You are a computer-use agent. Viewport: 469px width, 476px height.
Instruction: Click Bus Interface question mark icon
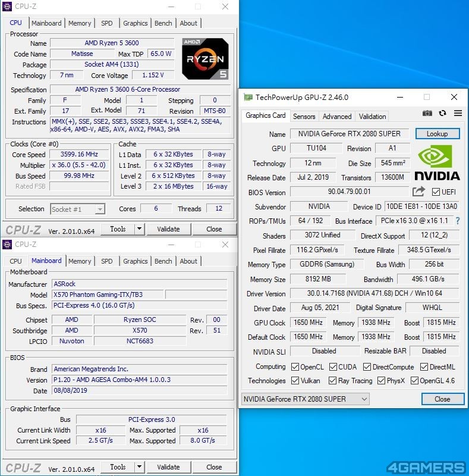[458, 221]
